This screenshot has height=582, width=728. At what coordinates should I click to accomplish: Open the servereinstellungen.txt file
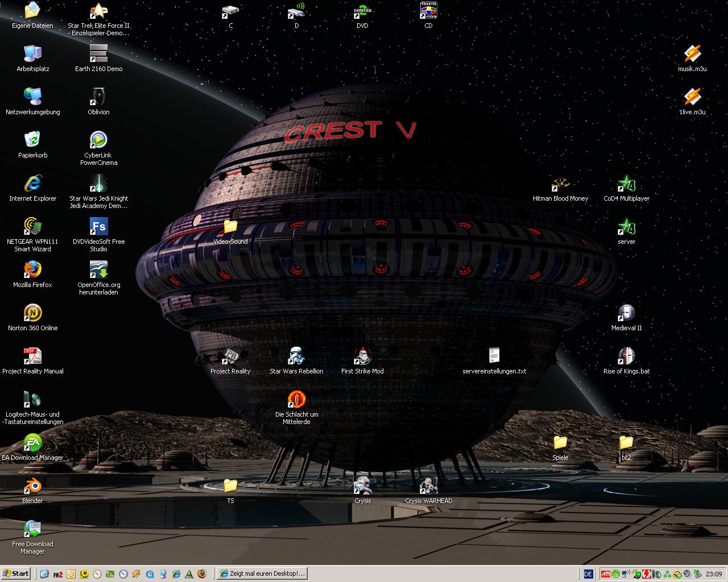coord(494,356)
